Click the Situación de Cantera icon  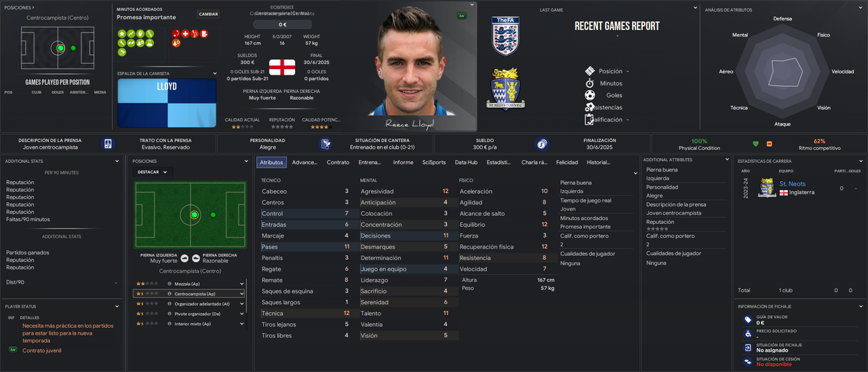(x=326, y=144)
